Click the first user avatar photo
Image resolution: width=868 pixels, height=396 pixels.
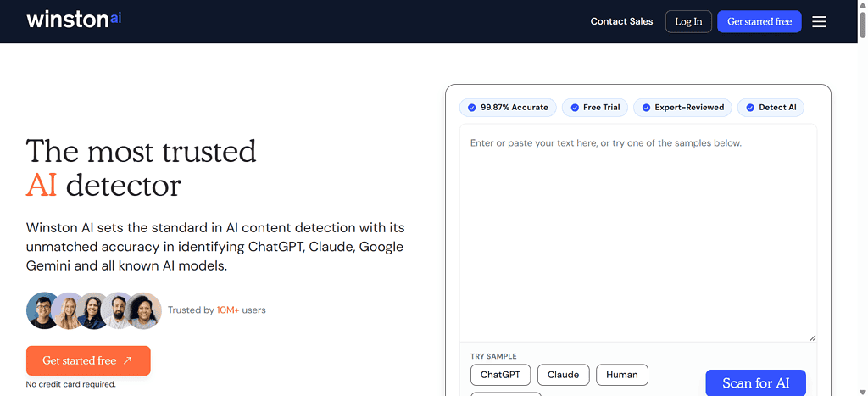point(43,310)
